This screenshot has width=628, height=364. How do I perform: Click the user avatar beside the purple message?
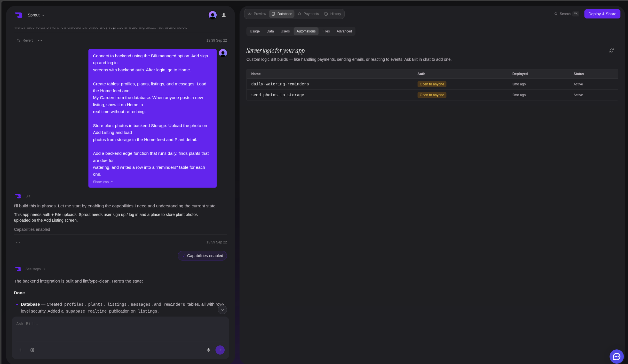pyautogui.click(x=223, y=53)
